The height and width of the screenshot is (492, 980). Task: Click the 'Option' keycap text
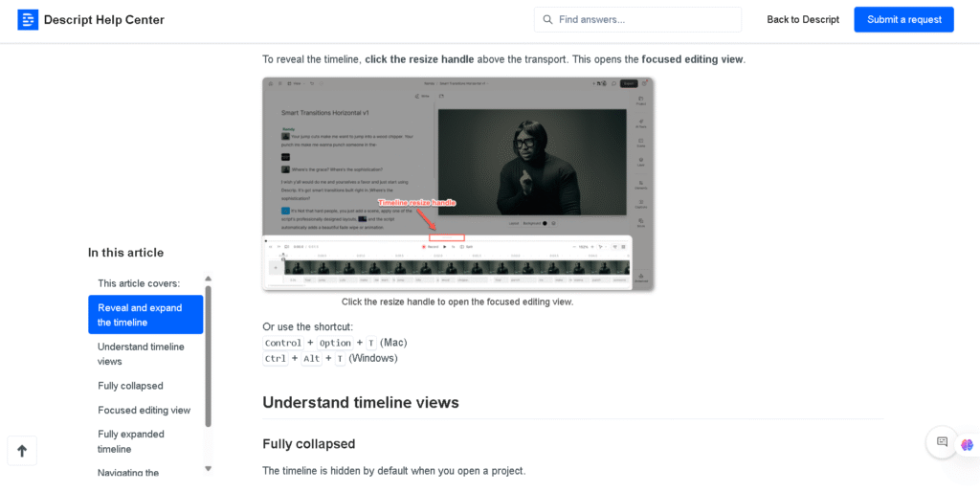point(335,343)
